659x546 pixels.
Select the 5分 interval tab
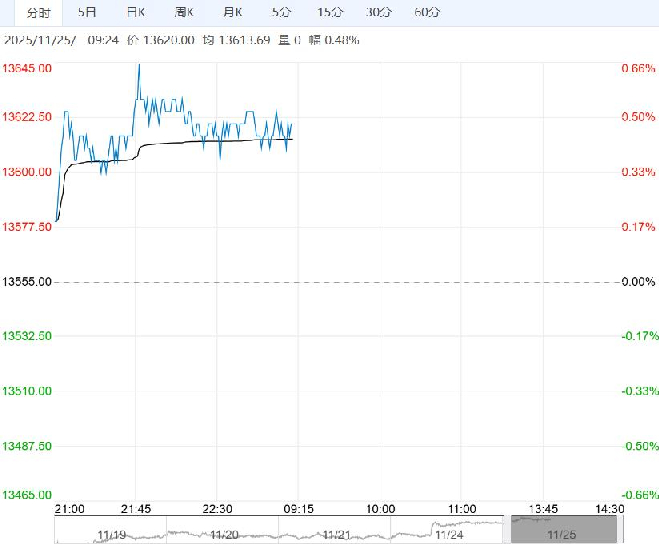[x=281, y=13]
